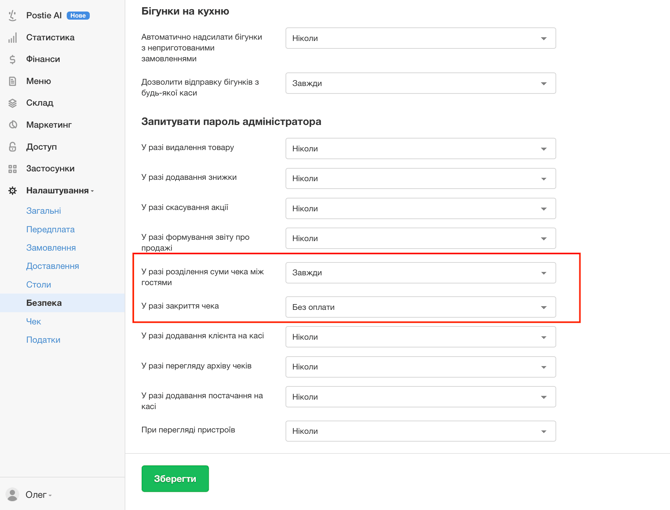Go to Фінанси section
Image resolution: width=670 pixels, height=510 pixels.
pos(43,59)
